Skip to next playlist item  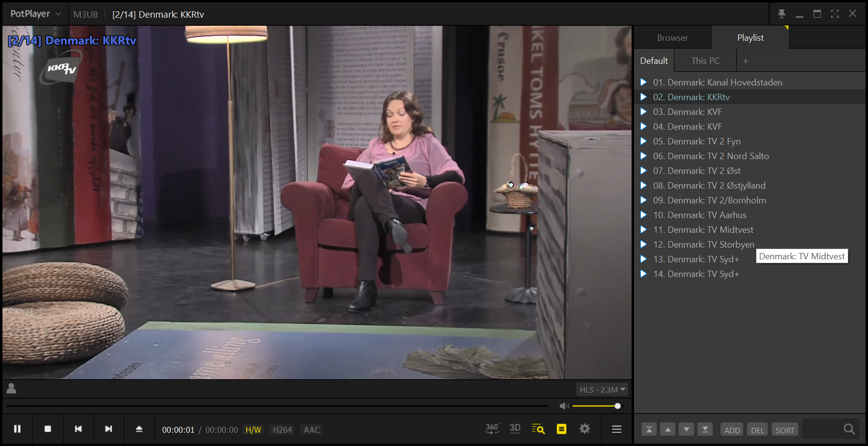(109, 429)
